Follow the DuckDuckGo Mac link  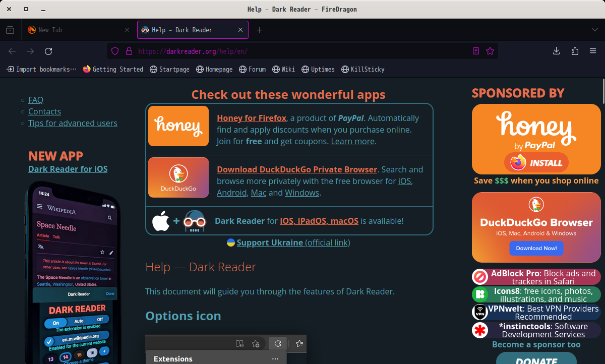[x=259, y=193]
